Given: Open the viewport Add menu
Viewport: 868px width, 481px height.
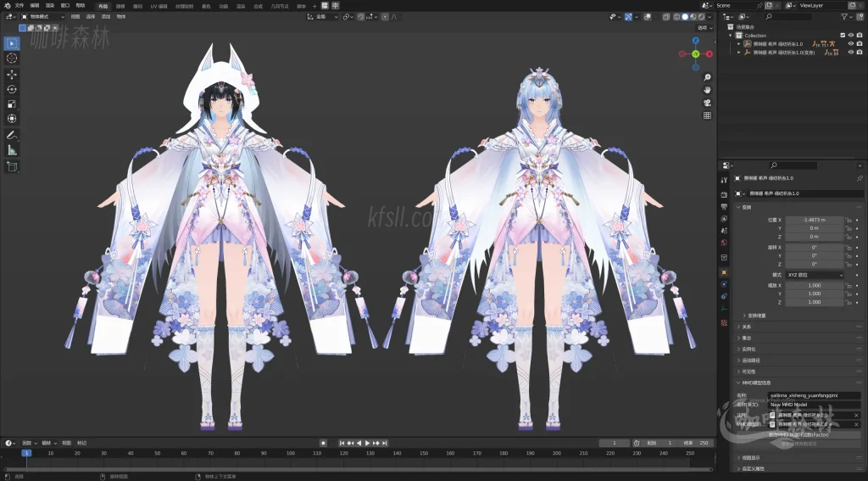Looking at the screenshot, I should coord(106,17).
